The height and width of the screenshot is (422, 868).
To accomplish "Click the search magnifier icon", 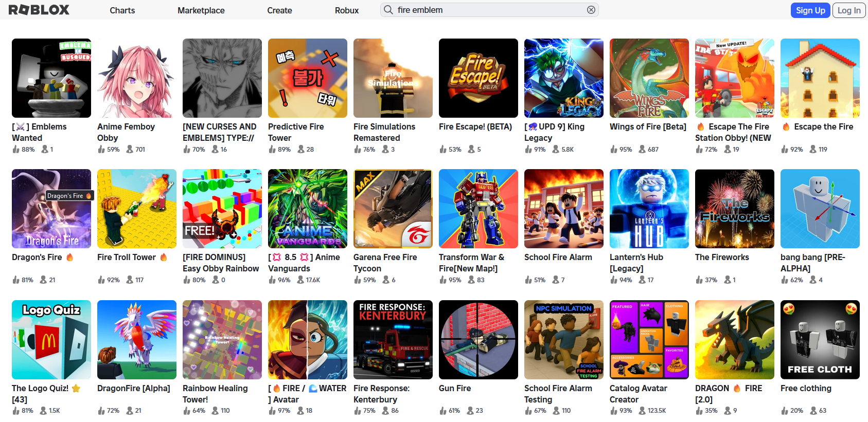I will [388, 10].
